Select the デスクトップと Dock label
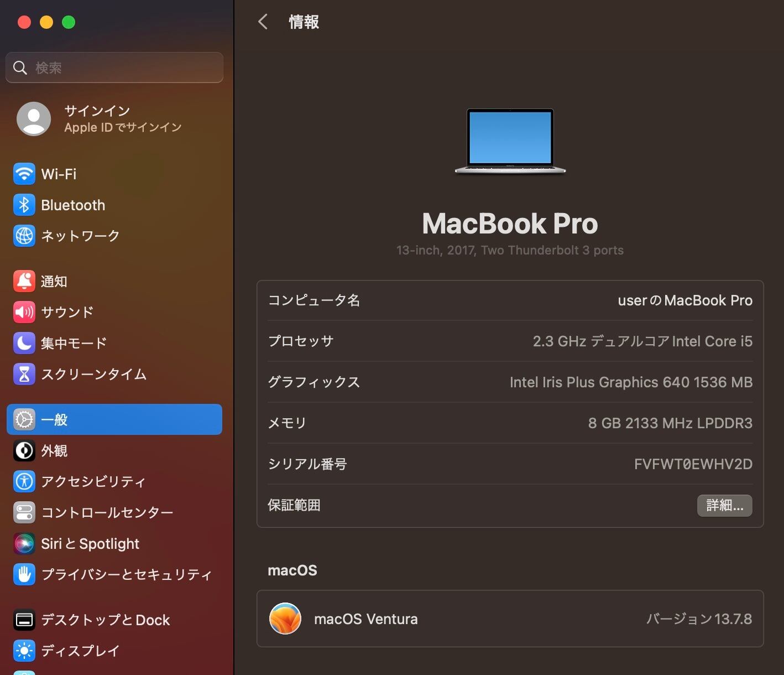This screenshot has height=675, width=784. tap(106, 620)
